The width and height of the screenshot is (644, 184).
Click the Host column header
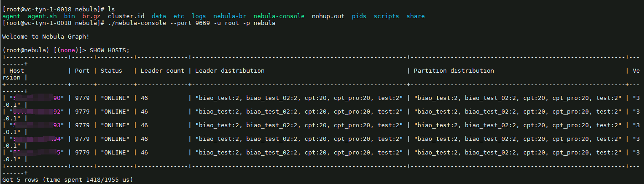(17, 71)
